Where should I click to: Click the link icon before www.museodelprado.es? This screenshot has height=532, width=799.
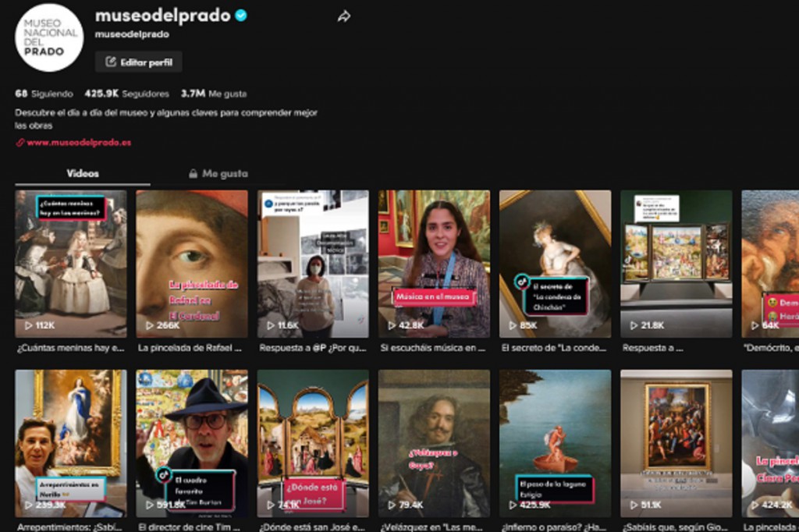click(x=20, y=143)
